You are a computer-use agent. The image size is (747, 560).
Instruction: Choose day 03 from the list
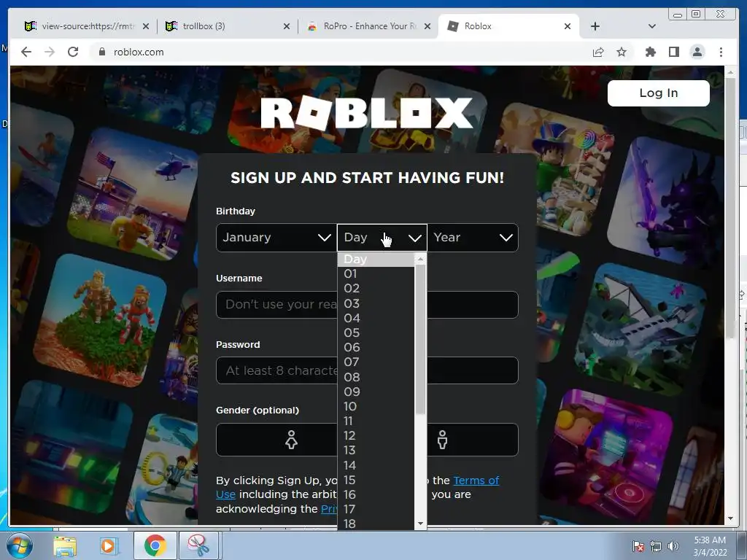376,303
